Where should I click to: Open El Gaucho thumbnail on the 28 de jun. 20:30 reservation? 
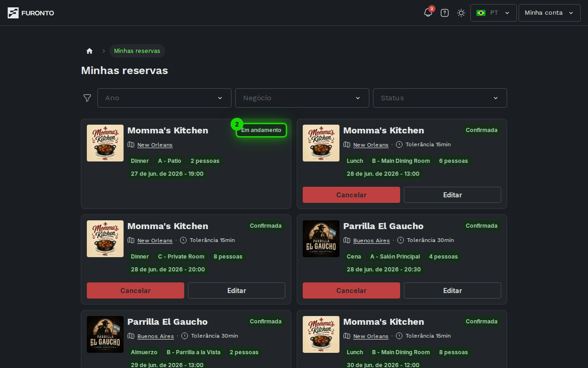(321, 239)
